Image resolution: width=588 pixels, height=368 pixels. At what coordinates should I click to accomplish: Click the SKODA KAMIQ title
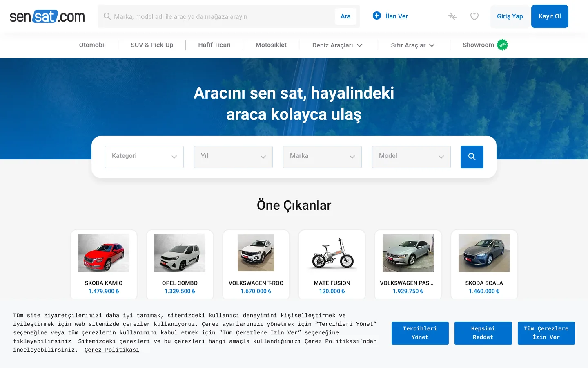click(x=104, y=283)
